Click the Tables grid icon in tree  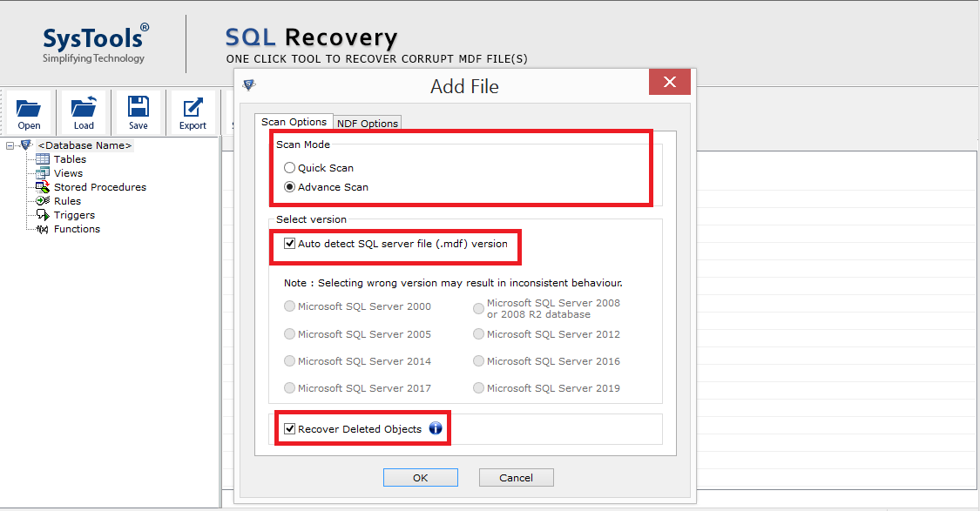coord(43,159)
